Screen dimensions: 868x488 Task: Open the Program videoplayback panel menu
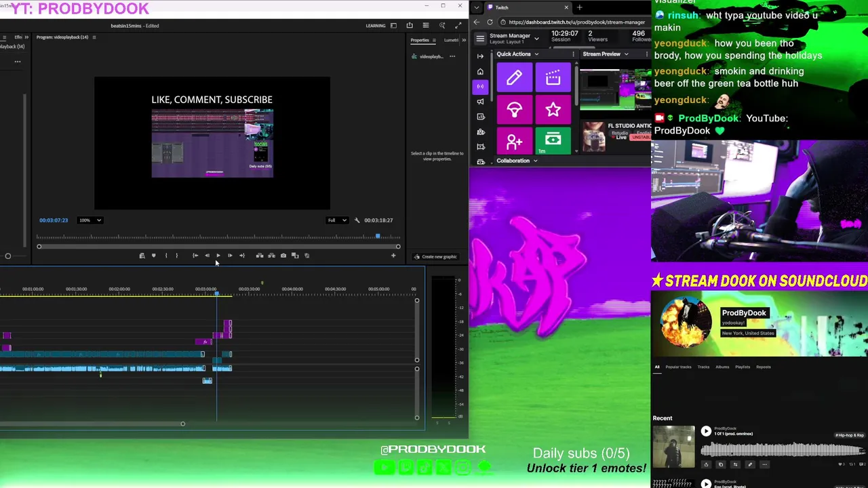(94, 37)
